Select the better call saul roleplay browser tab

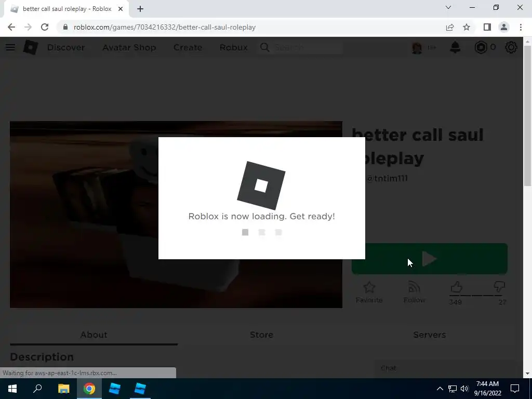coord(66,9)
